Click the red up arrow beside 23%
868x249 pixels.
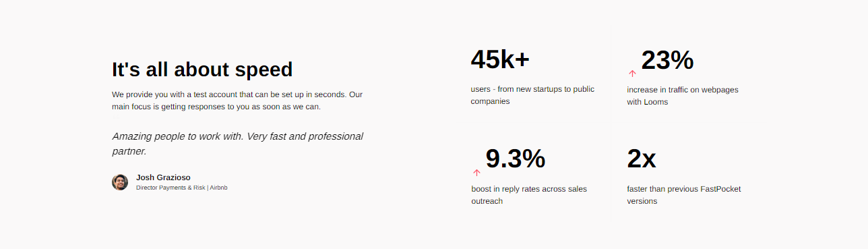pyautogui.click(x=632, y=73)
